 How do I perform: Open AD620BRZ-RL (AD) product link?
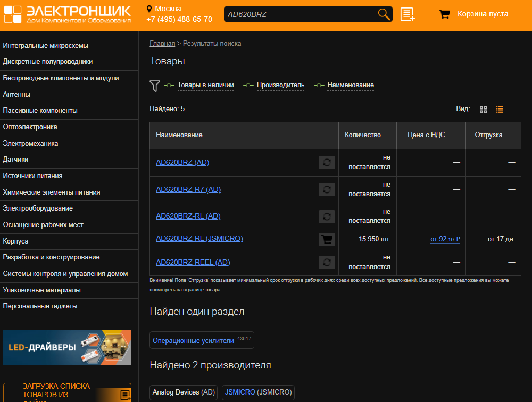click(x=188, y=216)
